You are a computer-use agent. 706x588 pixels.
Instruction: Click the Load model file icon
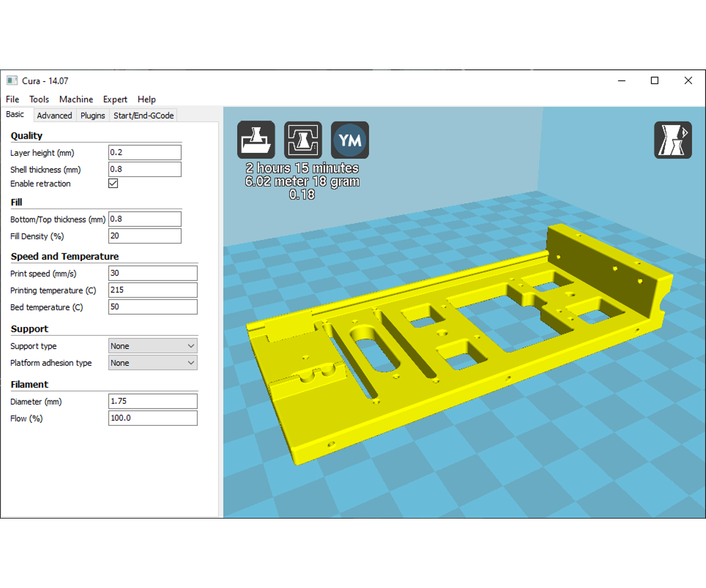point(256,139)
